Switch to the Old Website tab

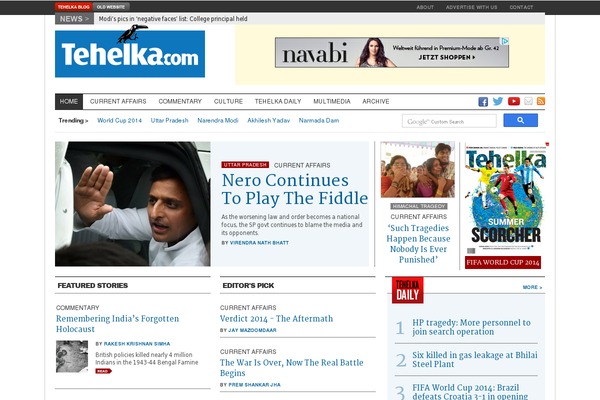click(x=111, y=7)
